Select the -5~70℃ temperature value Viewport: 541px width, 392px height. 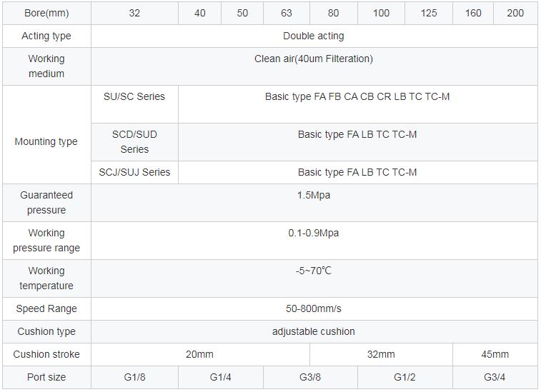click(x=313, y=271)
